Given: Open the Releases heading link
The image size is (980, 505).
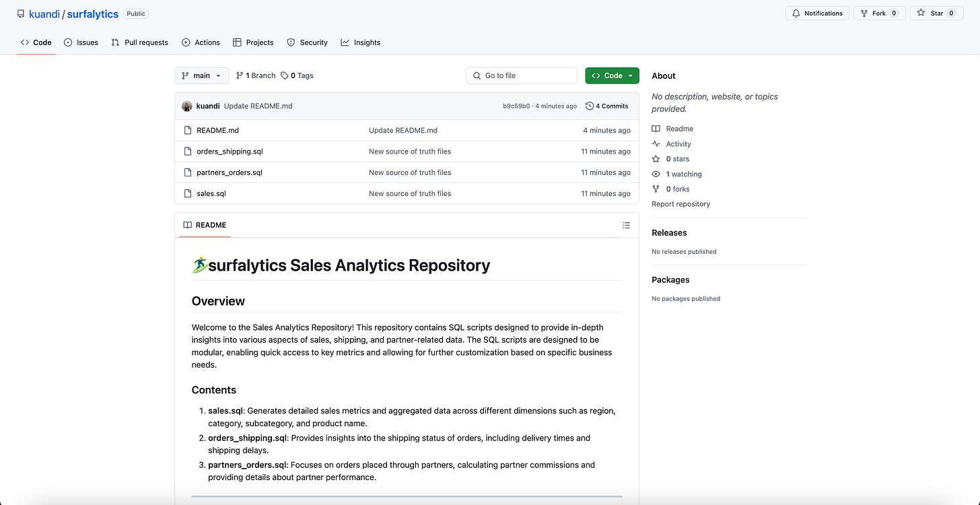Looking at the screenshot, I should click(x=669, y=233).
